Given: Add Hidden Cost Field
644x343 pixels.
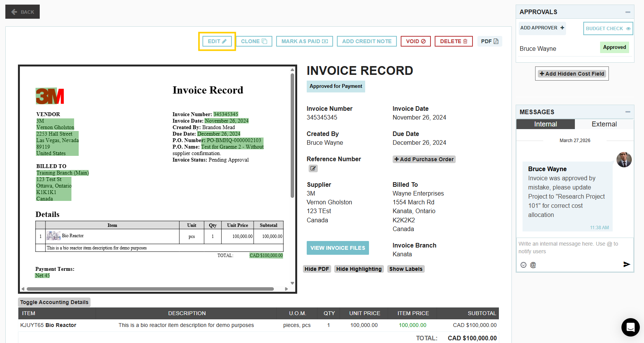Looking at the screenshot, I should pos(572,74).
